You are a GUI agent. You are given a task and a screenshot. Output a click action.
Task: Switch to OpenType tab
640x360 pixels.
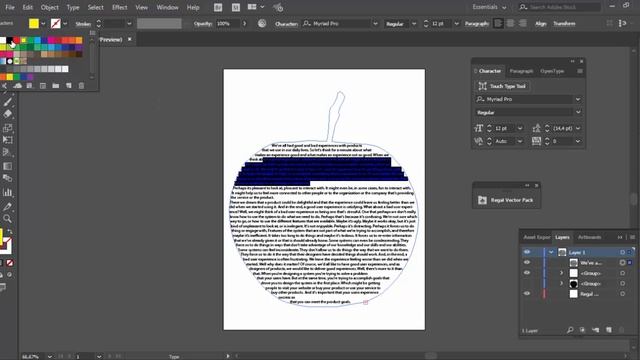pos(552,71)
